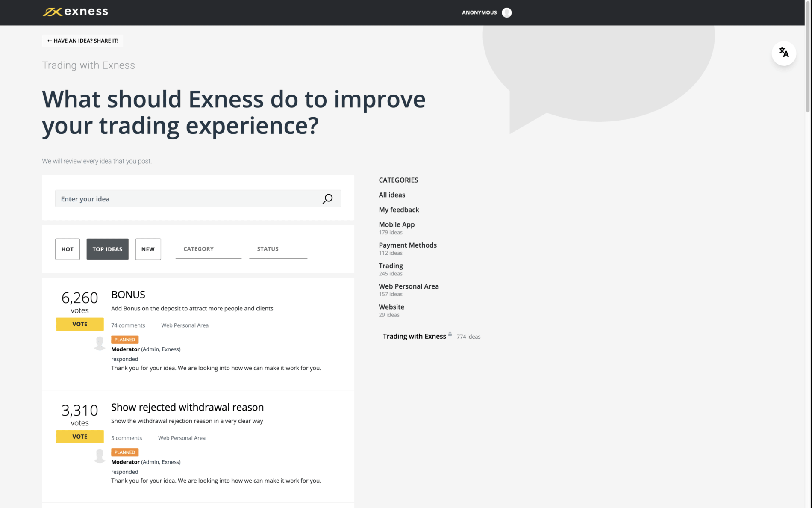This screenshot has height=508, width=812.
Task: Click Web Personal Area tag under BONUS
Action: [185, 325]
